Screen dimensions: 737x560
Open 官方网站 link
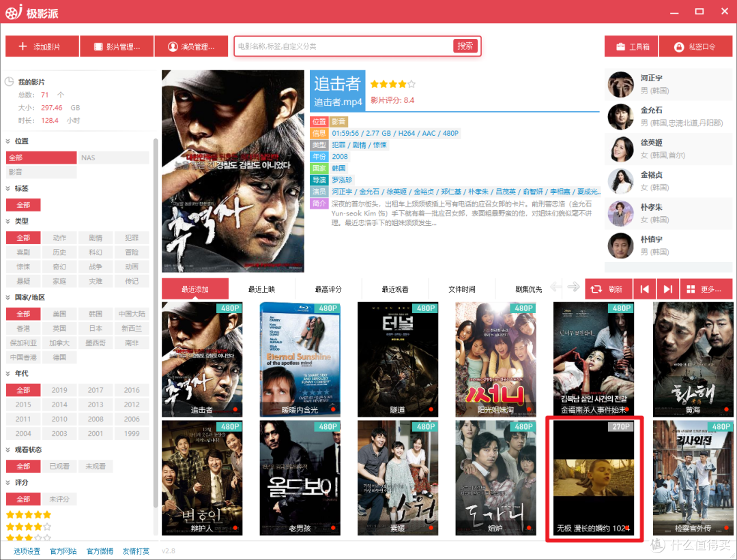click(x=63, y=551)
